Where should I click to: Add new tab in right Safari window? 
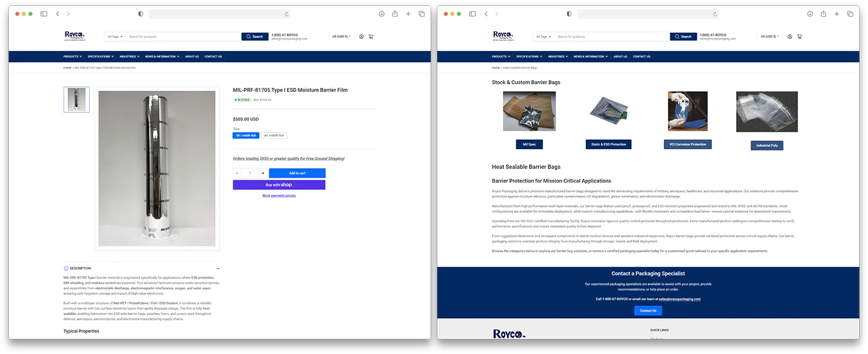(837, 14)
